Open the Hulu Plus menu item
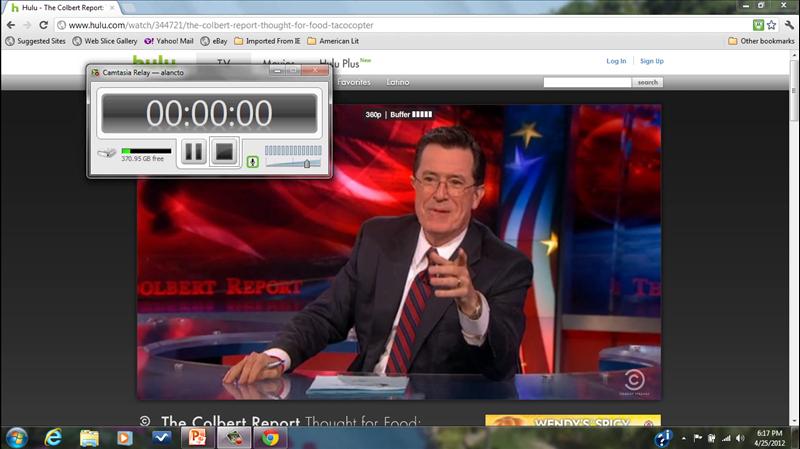Screen dimensions: 800x449 point(345,63)
